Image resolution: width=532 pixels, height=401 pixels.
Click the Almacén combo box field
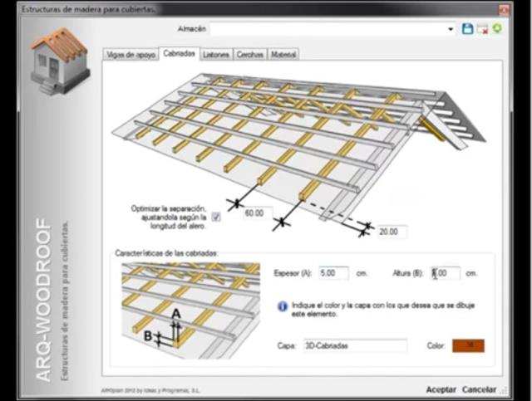pos(332,29)
